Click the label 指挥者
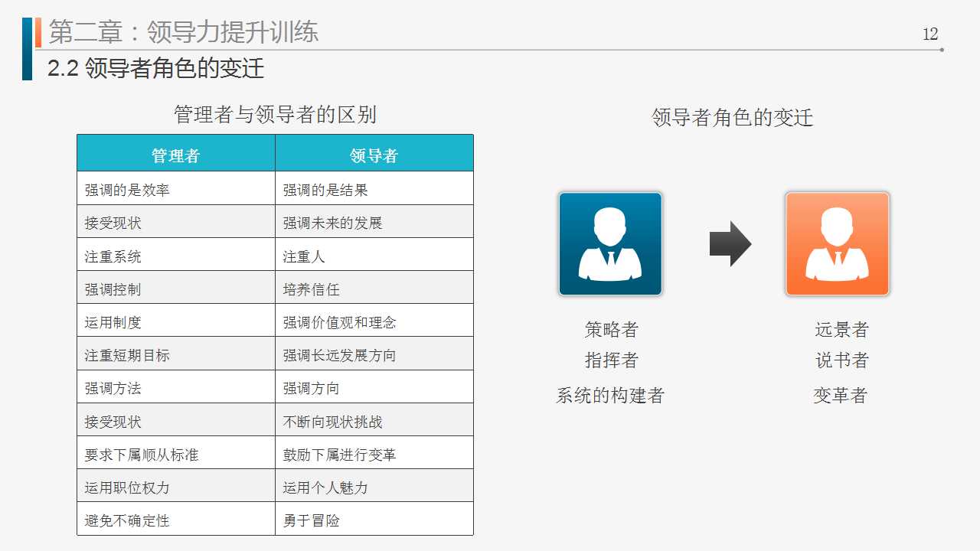This screenshot has width=980, height=551. 611,360
